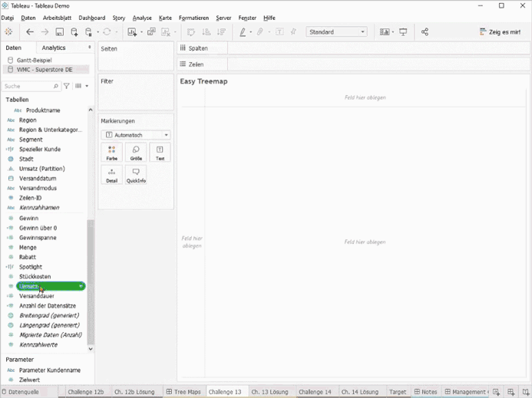
Task: Show mark labels T icon
Action: [x=279, y=32]
